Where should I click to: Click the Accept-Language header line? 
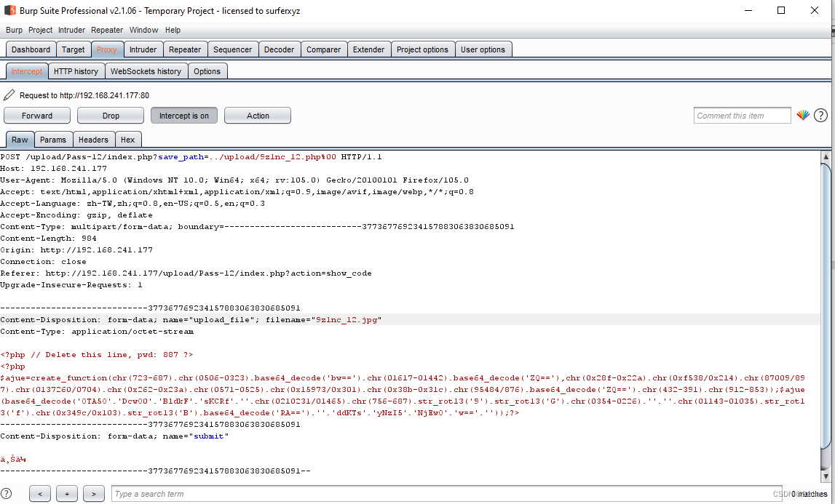point(132,204)
